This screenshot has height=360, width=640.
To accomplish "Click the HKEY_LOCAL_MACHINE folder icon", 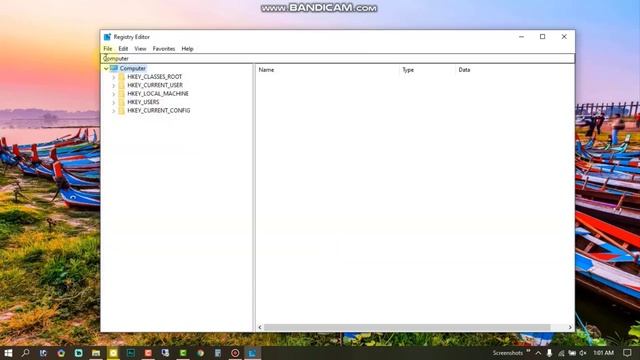I will [x=122, y=93].
